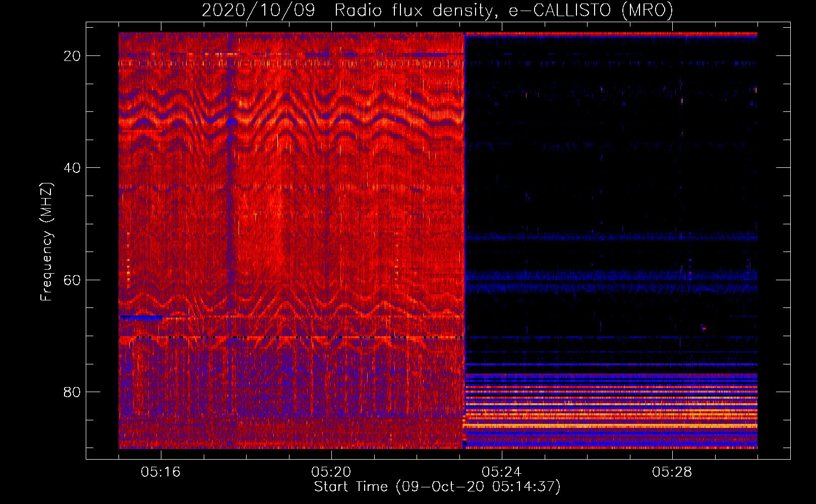The height and width of the screenshot is (504, 816).
Task: Click the 05:28 time tick label
Action: [x=672, y=472]
